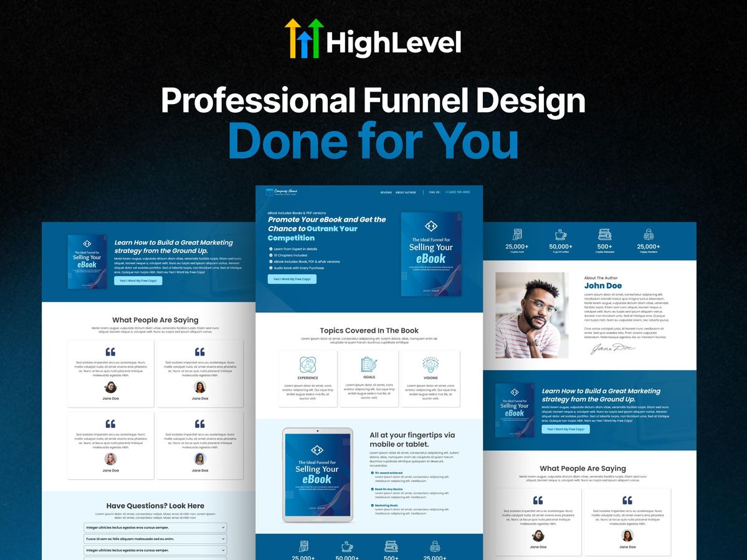Click the GOALS clipboard target icon
Image resolution: width=747 pixels, height=560 pixels.
(x=369, y=365)
